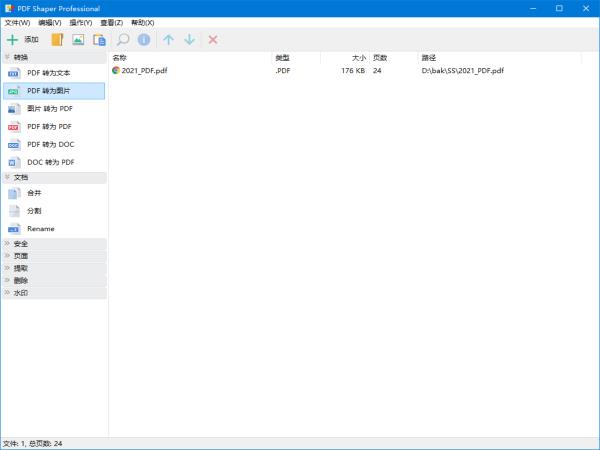Viewport: 600px width, 450px height.
Task: Expand the 提取 section
Action: pos(55,268)
